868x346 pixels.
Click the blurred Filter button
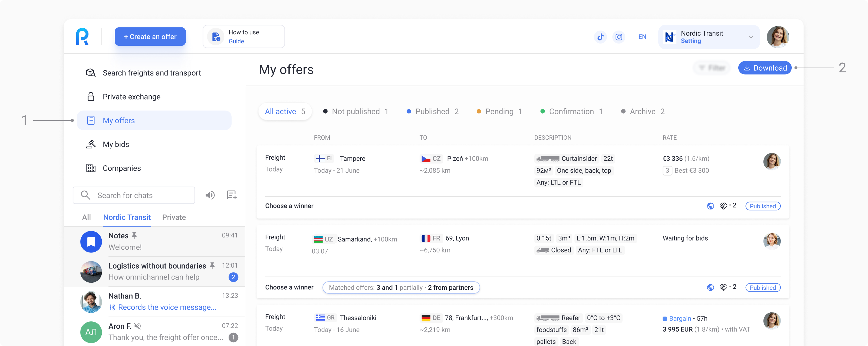[x=712, y=68]
